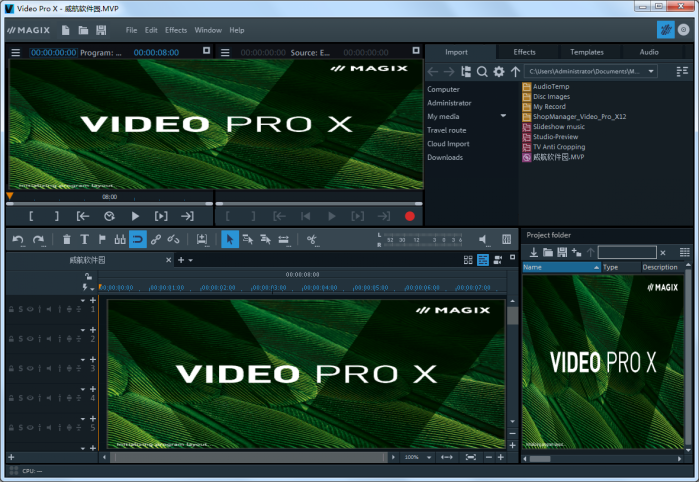Play the program monitor preview
699x482 pixels.
[135, 216]
